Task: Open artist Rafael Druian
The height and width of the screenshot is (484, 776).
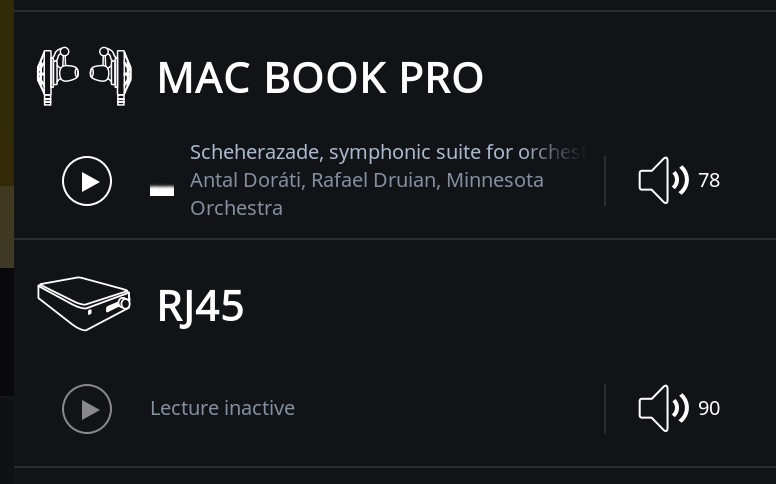Action: [375, 180]
